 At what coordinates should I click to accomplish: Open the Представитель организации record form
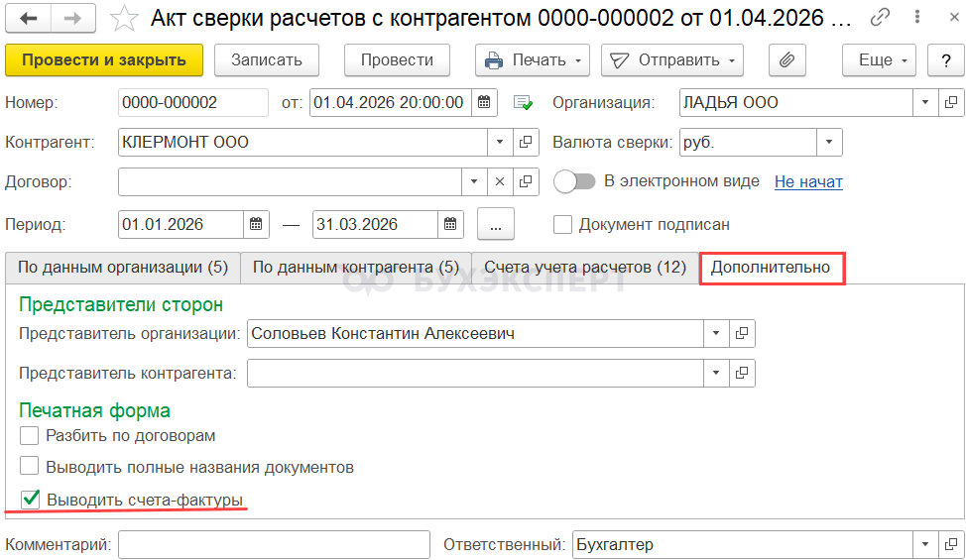click(742, 334)
